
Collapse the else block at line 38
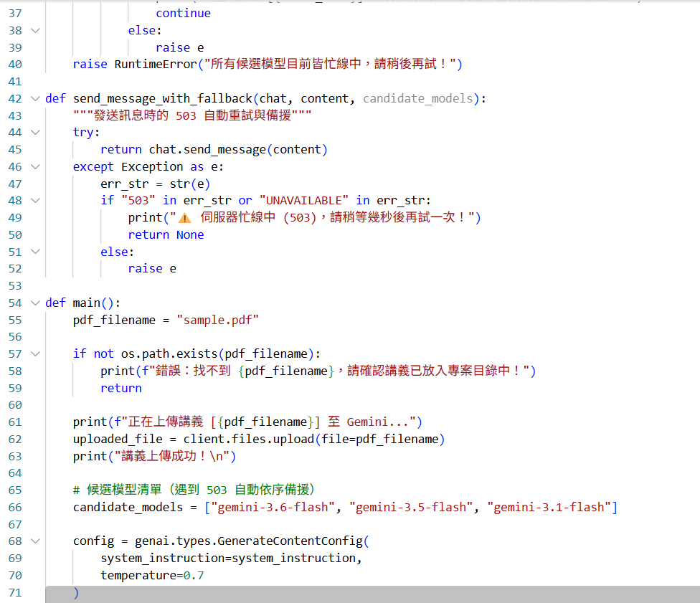point(35,30)
